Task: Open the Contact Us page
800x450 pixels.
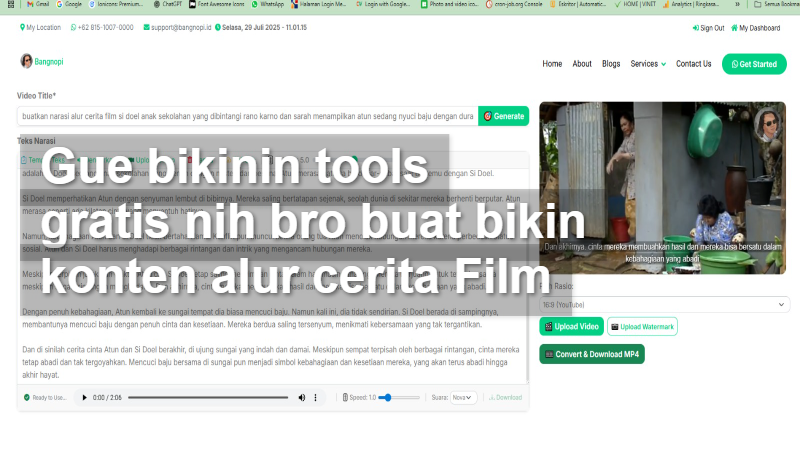Action: pos(693,64)
